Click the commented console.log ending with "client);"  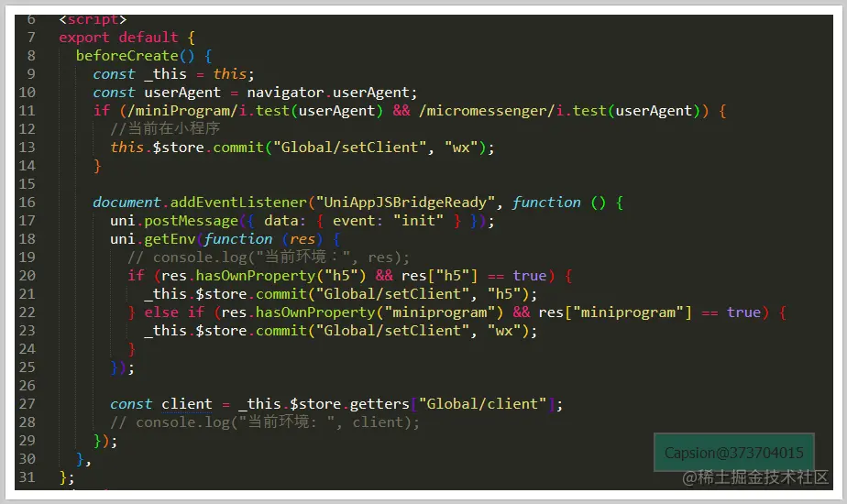coord(265,422)
